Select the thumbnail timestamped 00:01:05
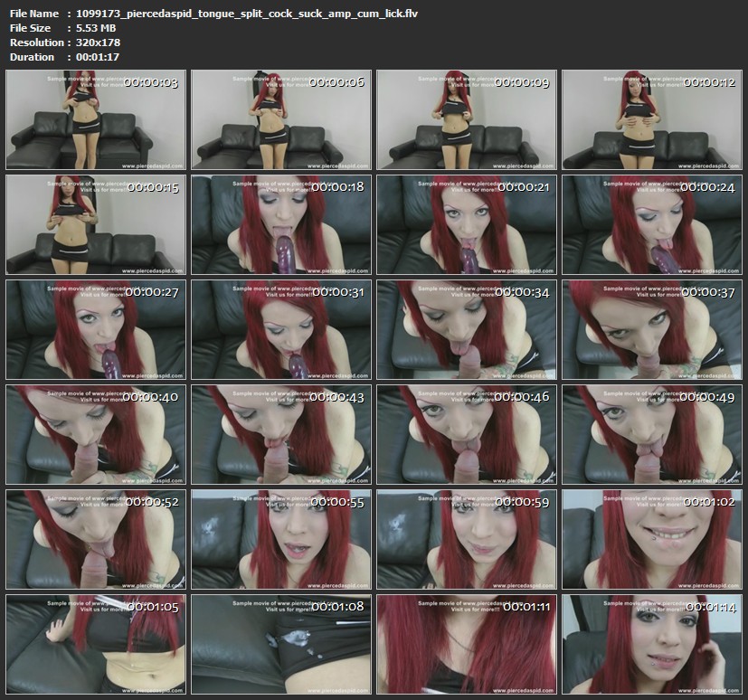 click(95, 643)
